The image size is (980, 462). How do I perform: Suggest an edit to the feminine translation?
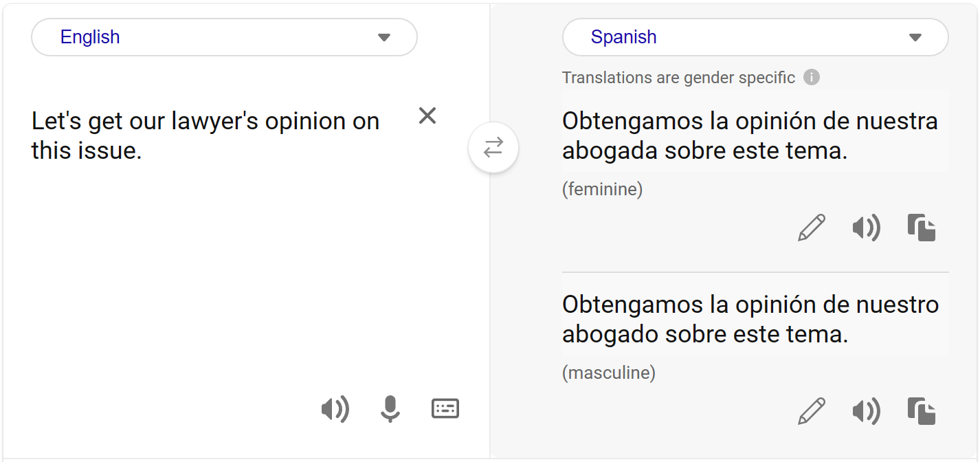click(x=812, y=228)
